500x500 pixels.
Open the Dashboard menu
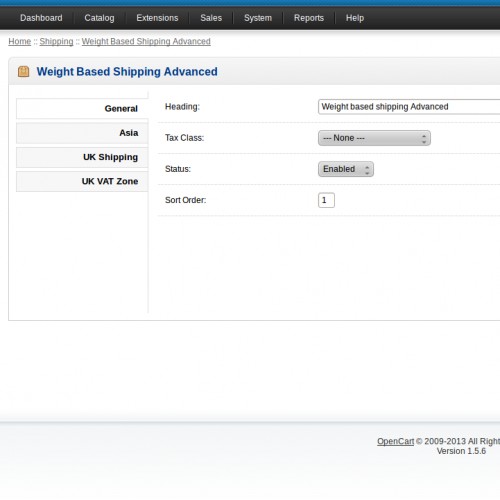[41, 18]
